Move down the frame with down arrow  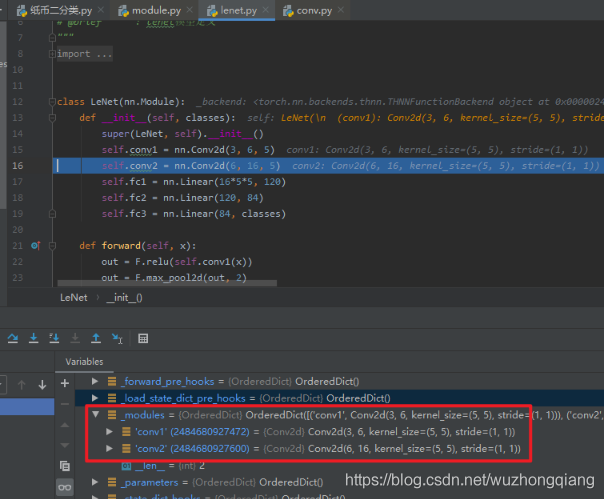42,385
